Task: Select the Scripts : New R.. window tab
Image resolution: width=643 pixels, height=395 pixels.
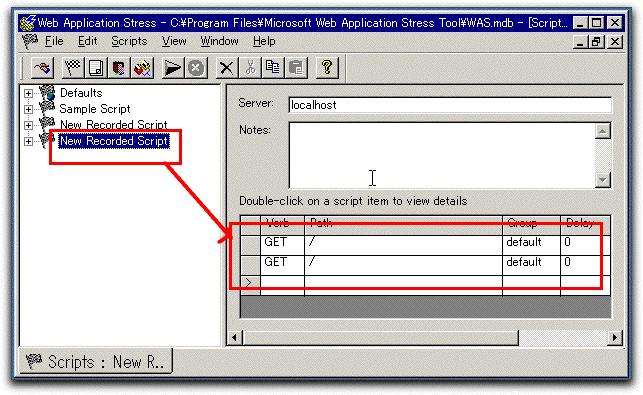Action: click(96, 361)
